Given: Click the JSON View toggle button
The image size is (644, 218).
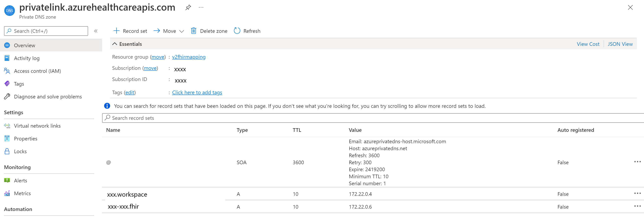Looking at the screenshot, I should (621, 44).
